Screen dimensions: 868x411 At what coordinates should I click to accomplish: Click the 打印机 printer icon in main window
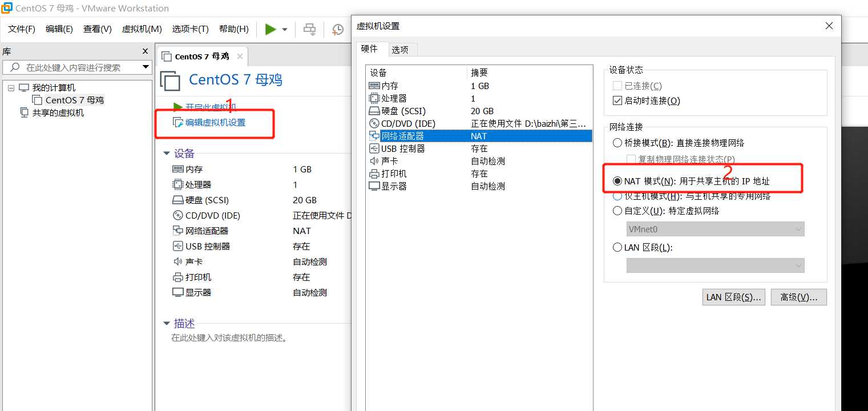[177, 277]
